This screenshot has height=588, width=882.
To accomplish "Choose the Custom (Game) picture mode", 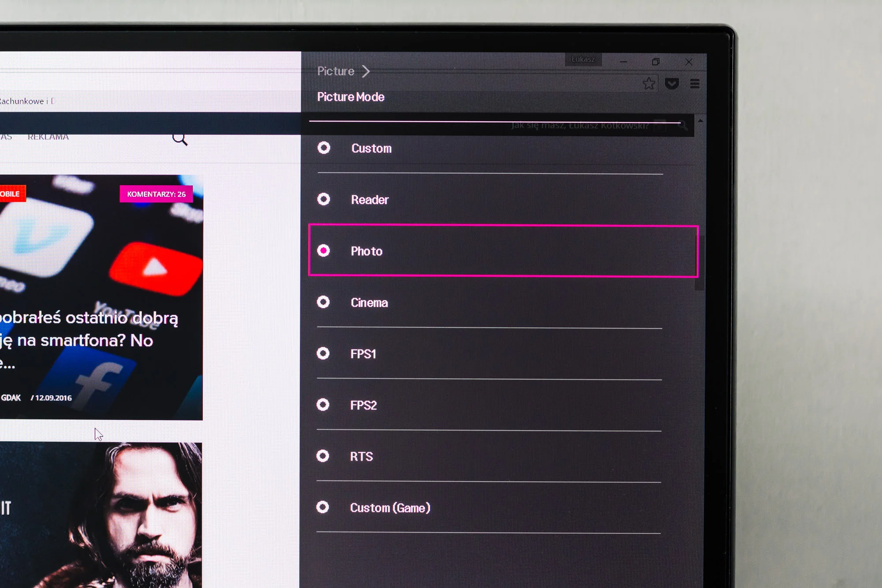I will click(490, 507).
